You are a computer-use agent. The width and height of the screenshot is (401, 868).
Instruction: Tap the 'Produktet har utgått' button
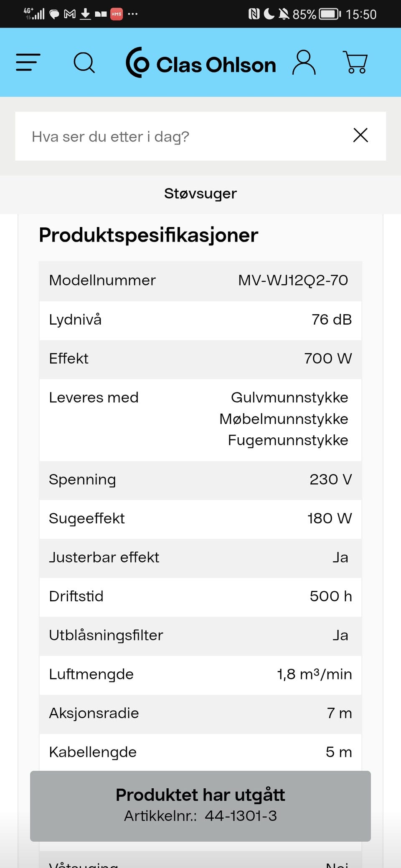click(x=200, y=805)
